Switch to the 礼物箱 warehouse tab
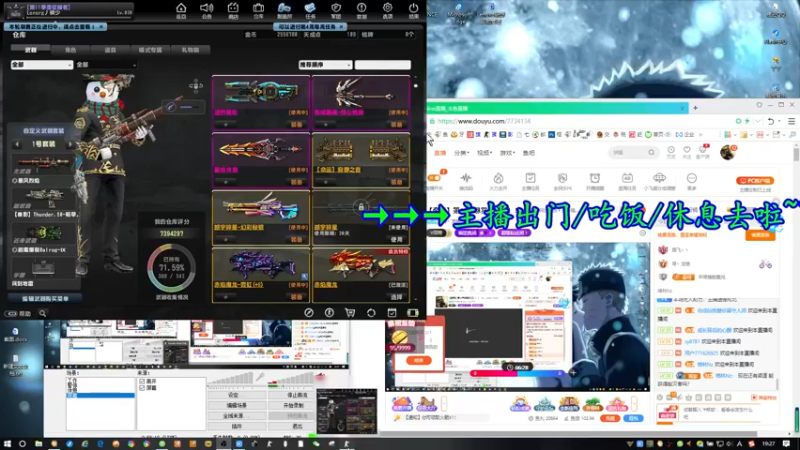This screenshot has height=450, width=800. [190, 49]
